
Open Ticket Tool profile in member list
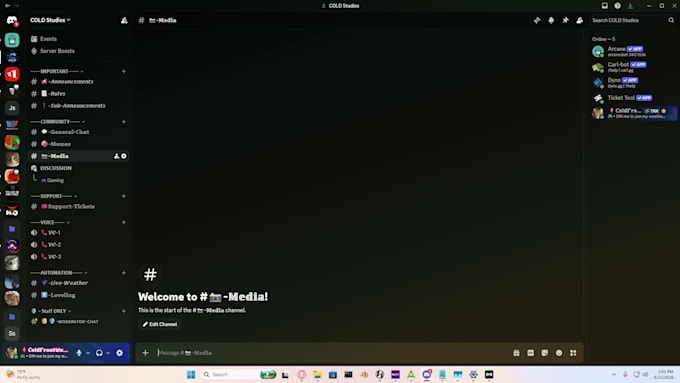pos(633,98)
